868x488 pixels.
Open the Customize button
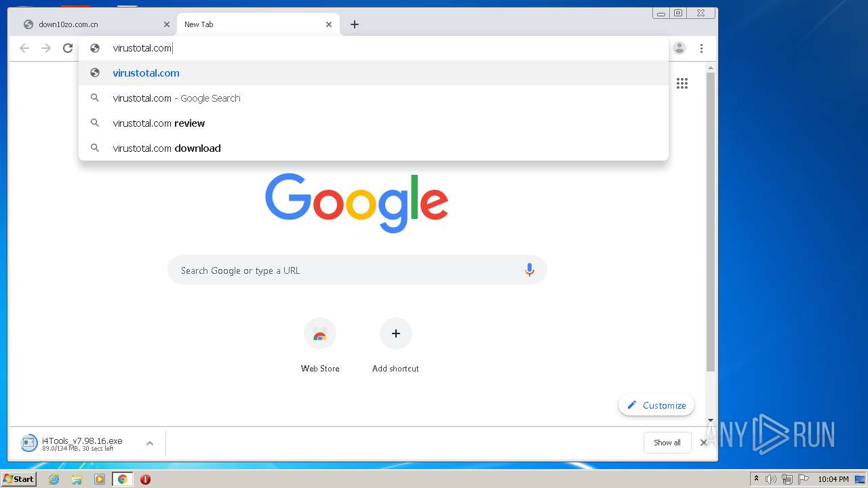coord(656,405)
